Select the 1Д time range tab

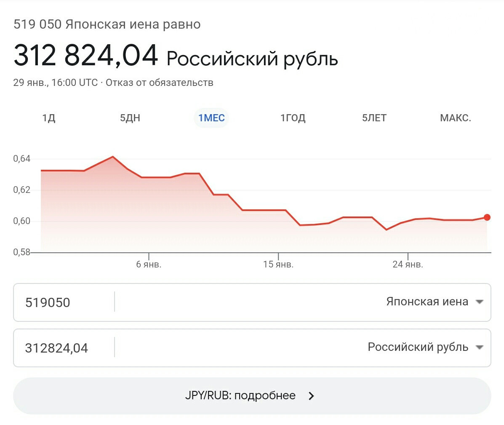tap(49, 118)
